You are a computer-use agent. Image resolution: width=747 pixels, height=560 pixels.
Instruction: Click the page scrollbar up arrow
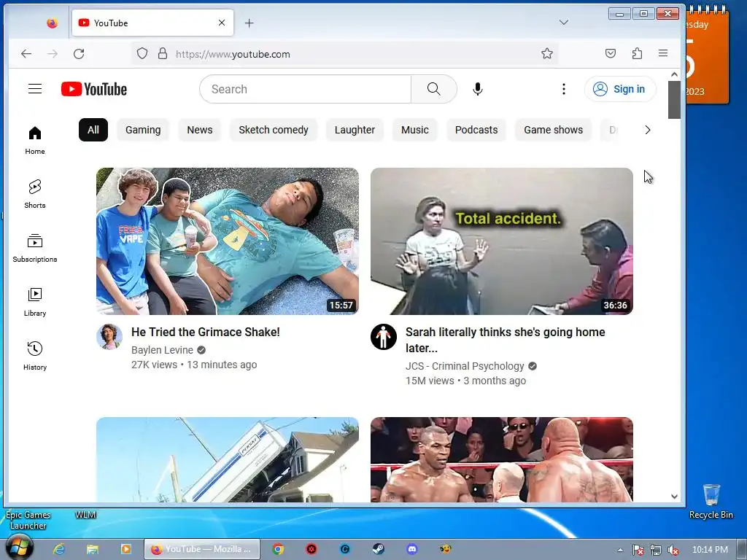(x=674, y=74)
